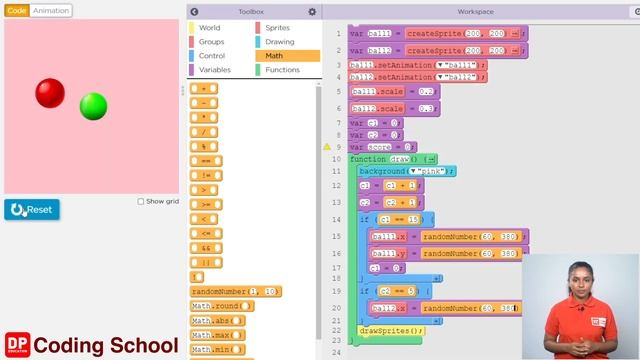Pick the addition (+) block
640x360 pixels.
(204, 89)
